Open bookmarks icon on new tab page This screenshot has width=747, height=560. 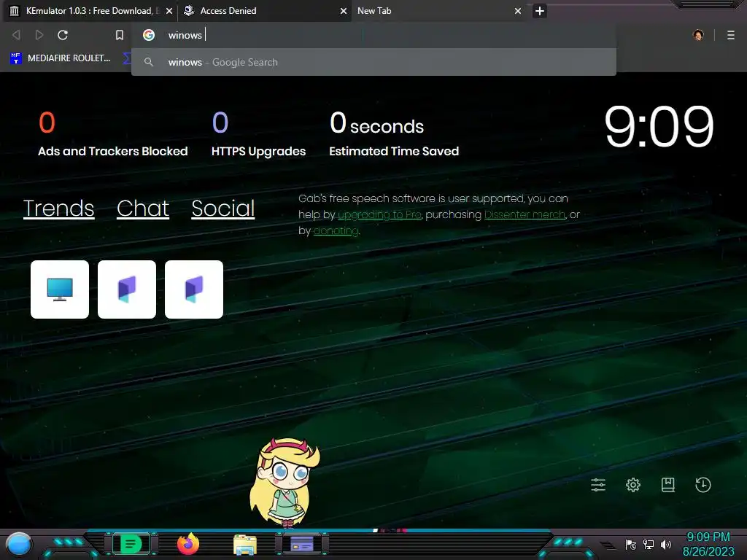[668, 485]
